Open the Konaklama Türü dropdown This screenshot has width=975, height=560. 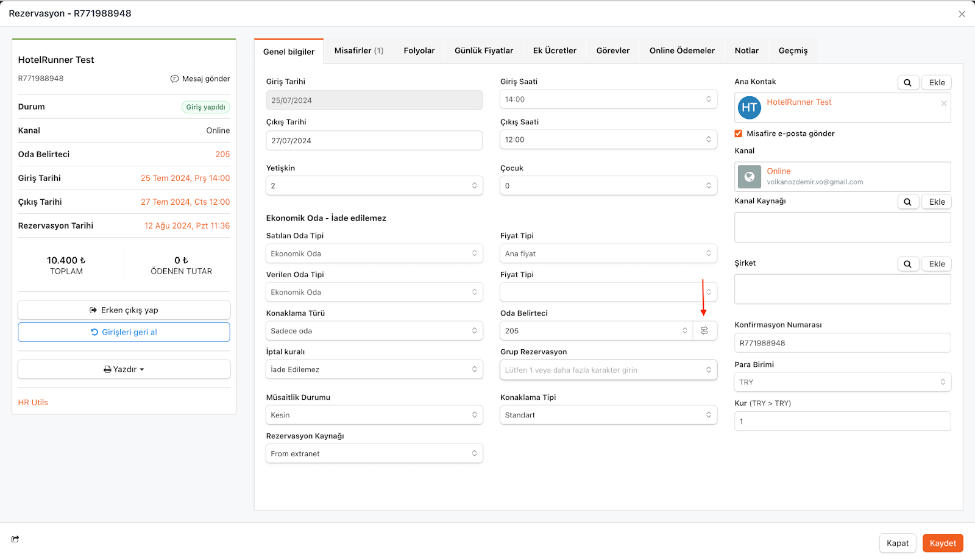374,331
